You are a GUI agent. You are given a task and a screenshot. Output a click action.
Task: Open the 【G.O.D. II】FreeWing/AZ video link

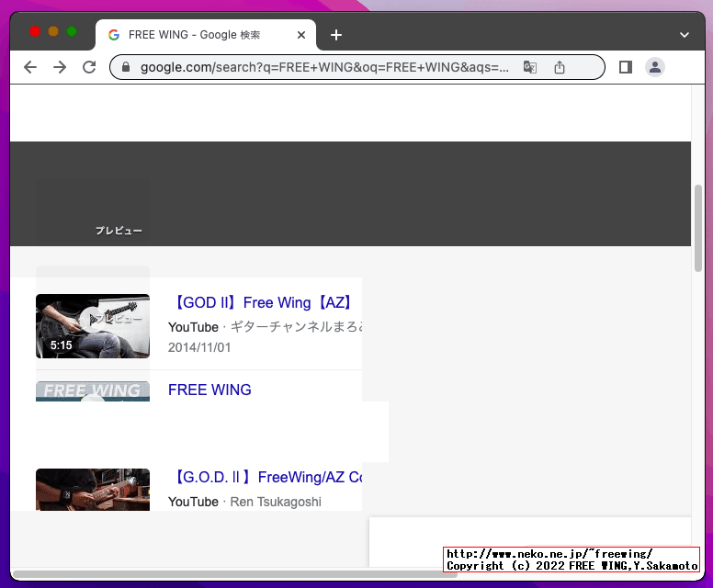tap(266, 477)
